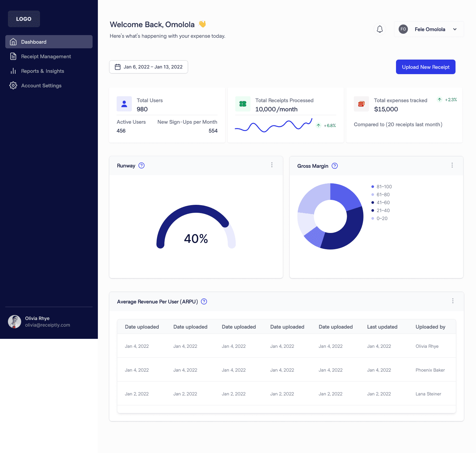Switch to the Receipt Management section
Viewport: 476px width, 453px height.
click(46, 56)
